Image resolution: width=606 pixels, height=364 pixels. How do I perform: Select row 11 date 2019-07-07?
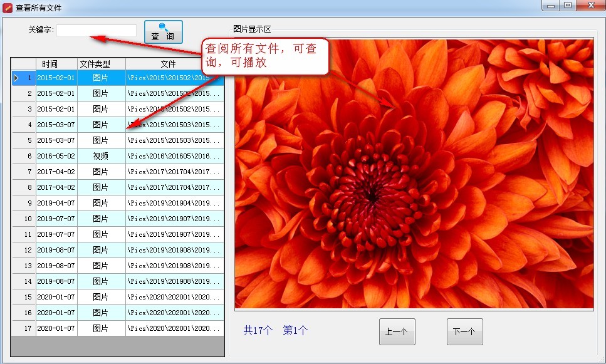(56, 234)
